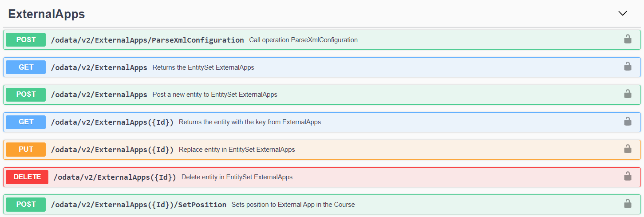Collapse the ExternalApps section using the chevron
The width and height of the screenshot is (644, 217).
pyautogui.click(x=622, y=13)
